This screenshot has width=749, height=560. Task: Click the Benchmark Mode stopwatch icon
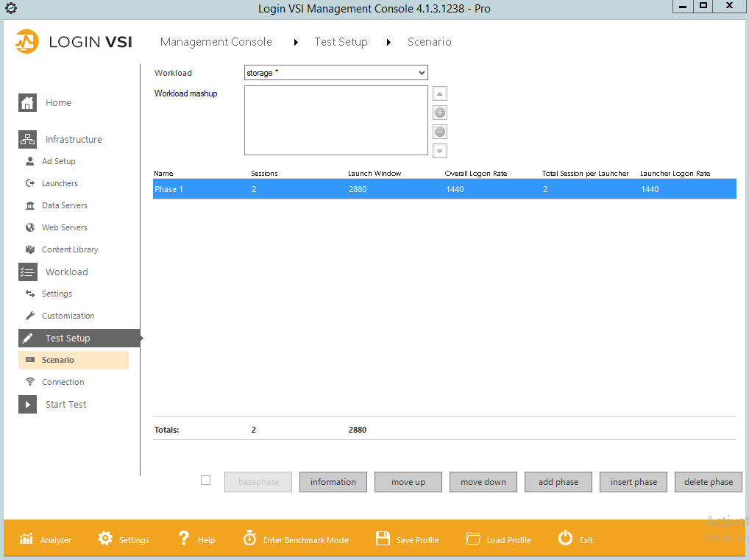(x=249, y=537)
